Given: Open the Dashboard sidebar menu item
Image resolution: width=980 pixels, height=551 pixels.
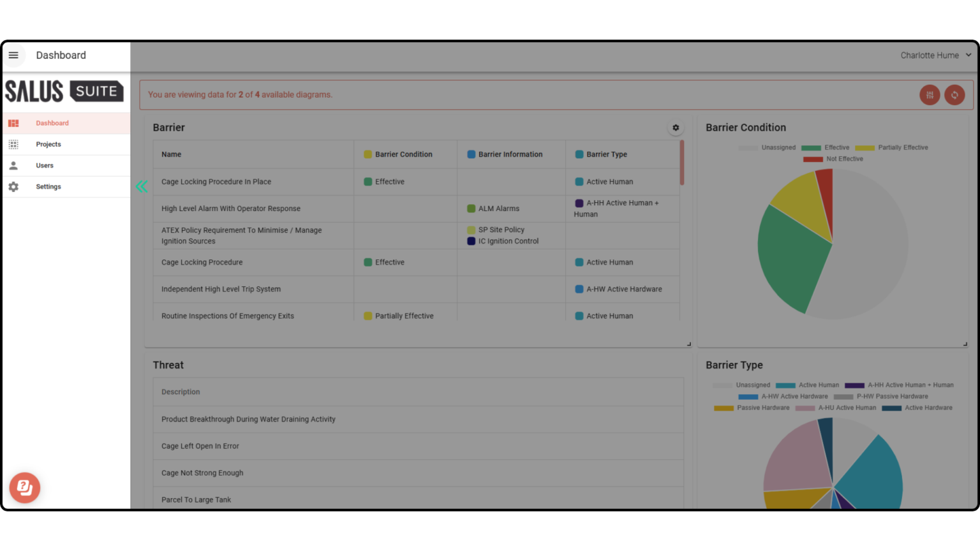Looking at the screenshot, I should [x=52, y=122].
